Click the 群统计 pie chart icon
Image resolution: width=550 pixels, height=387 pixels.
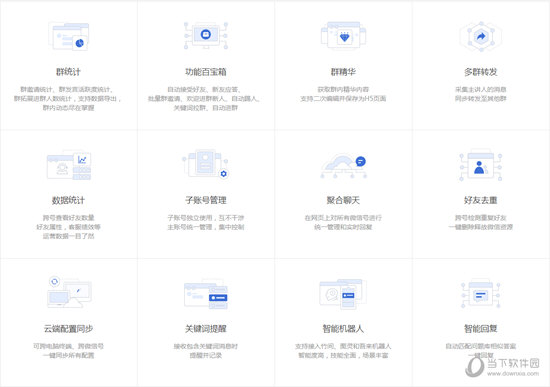click(x=68, y=36)
